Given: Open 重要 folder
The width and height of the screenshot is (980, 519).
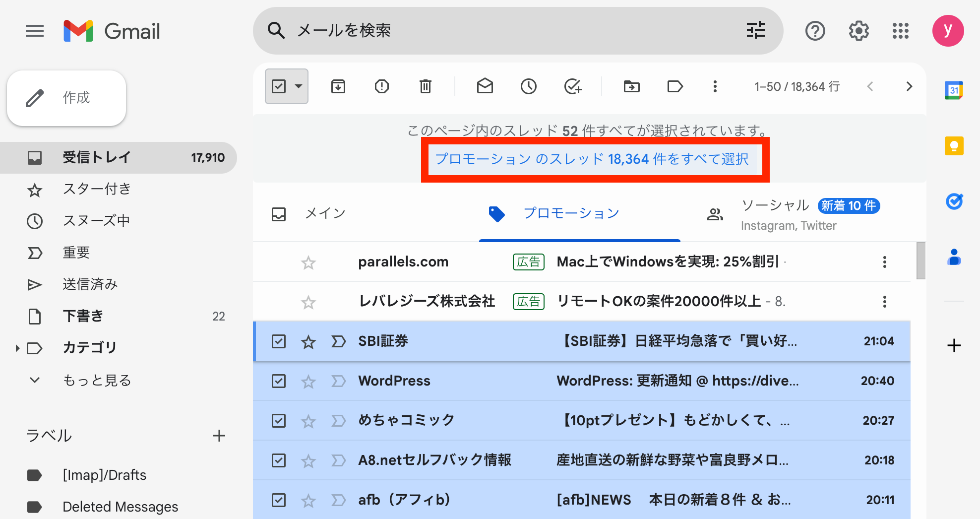Looking at the screenshot, I should 118,253.
